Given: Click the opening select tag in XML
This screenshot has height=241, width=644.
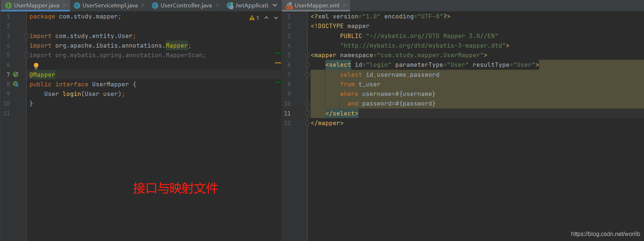Looking at the screenshot, I should (338, 65).
